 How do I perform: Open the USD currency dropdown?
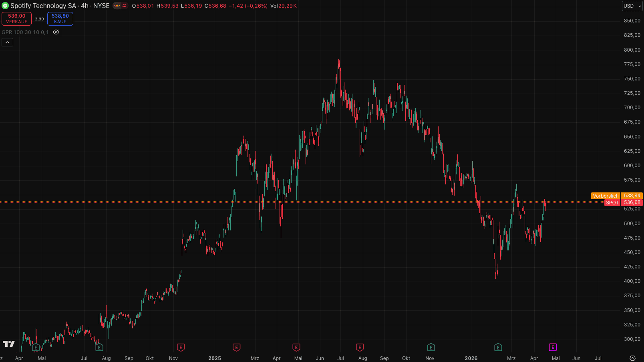click(632, 6)
